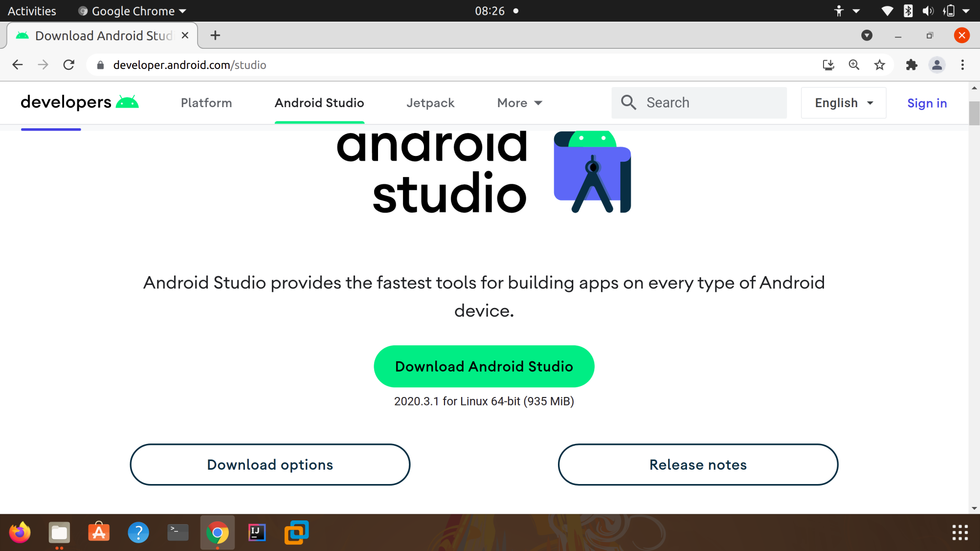
Task: Bookmark this page with the star icon
Action: click(880, 65)
